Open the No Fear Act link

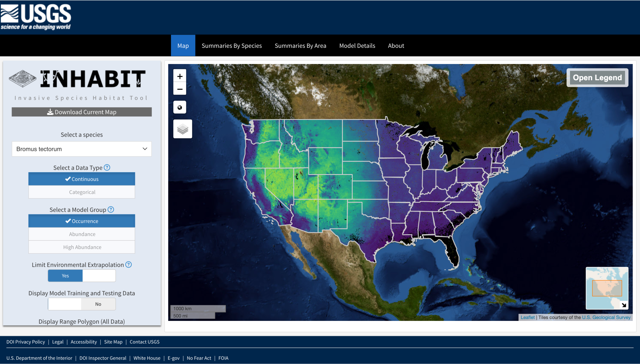(x=199, y=358)
